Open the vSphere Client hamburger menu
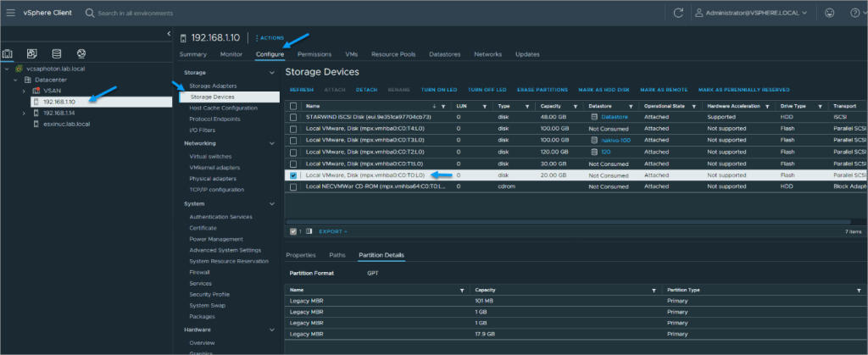This screenshot has width=868, height=355. (x=10, y=13)
